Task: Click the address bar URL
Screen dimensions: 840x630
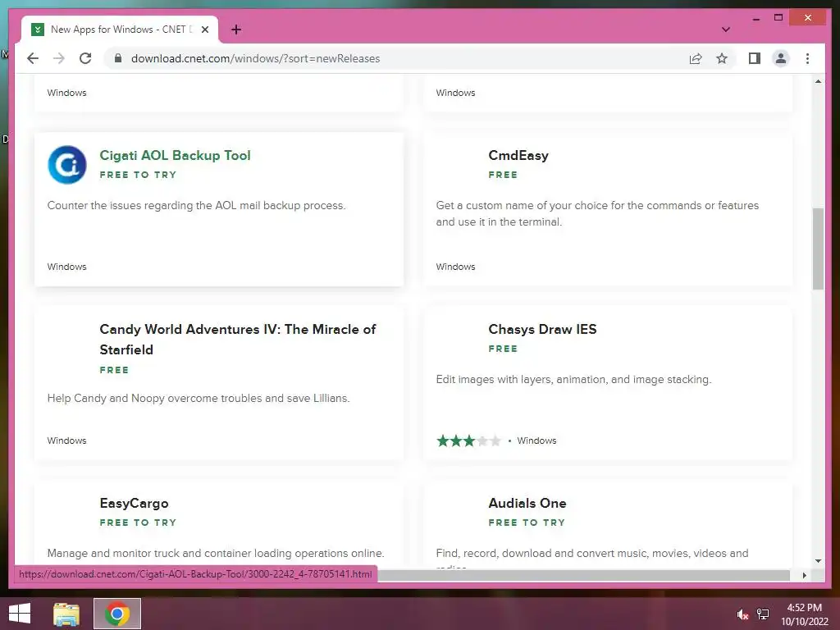Action: 256,58
